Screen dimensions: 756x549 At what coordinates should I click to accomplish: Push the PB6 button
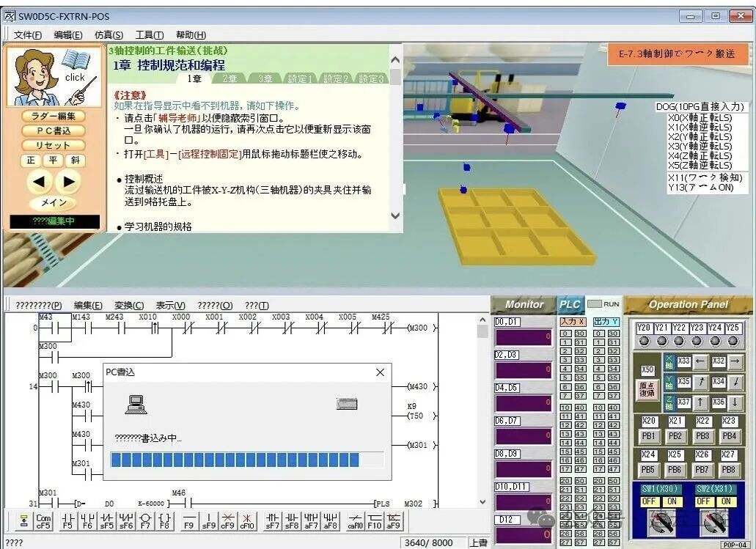[675, 469]
